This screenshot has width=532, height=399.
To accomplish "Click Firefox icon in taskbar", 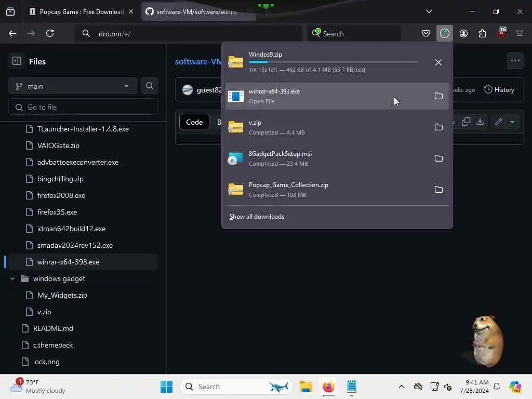I will (x=328, y=387).
